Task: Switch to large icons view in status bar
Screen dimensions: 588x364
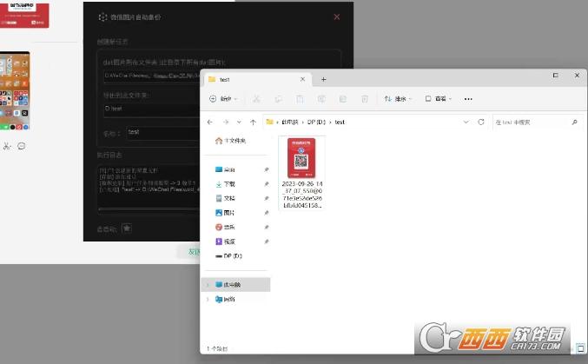Action: pos(580,348)
